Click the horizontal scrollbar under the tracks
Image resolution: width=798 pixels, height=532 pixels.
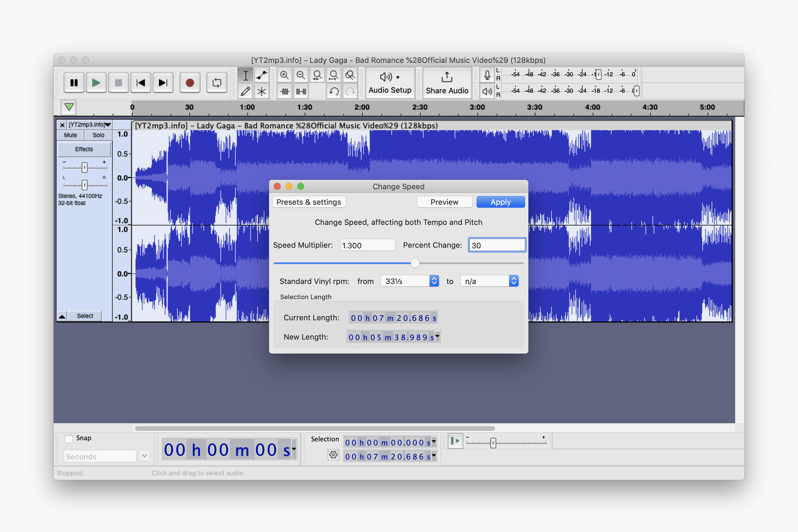coord(315,428)
